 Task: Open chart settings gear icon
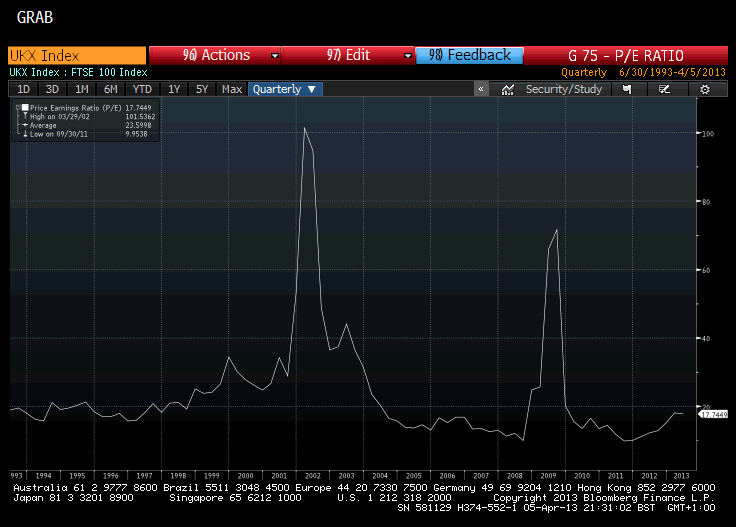click(x=705, y=89)
